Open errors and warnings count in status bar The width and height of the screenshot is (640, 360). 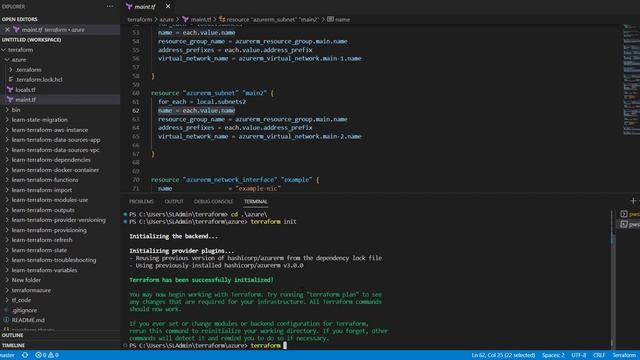47,355
